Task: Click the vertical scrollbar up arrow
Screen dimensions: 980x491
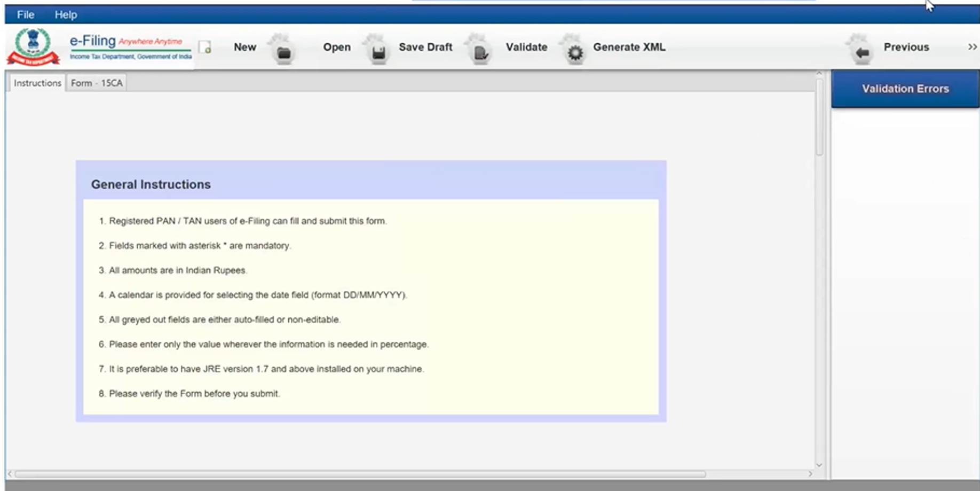Action: 819,74
